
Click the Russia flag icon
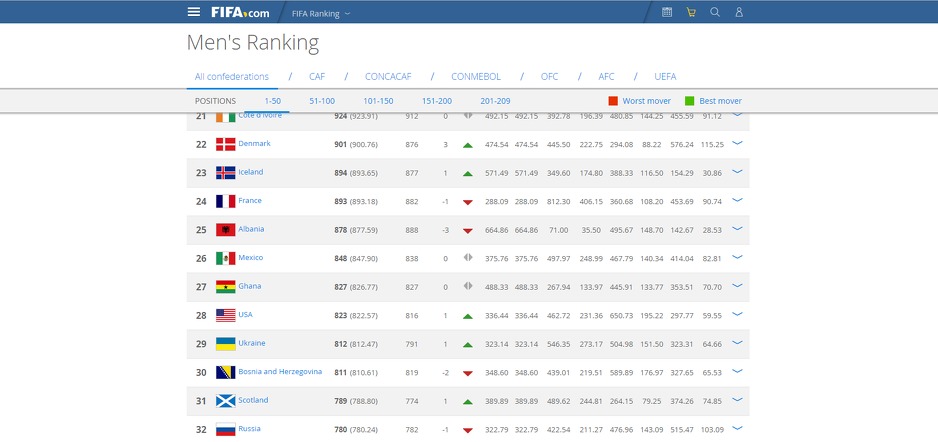coord(226,429)
